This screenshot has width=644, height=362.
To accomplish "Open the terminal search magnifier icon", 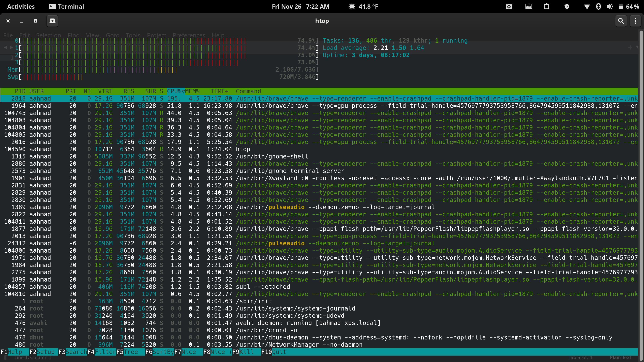I will coord(621,21).
